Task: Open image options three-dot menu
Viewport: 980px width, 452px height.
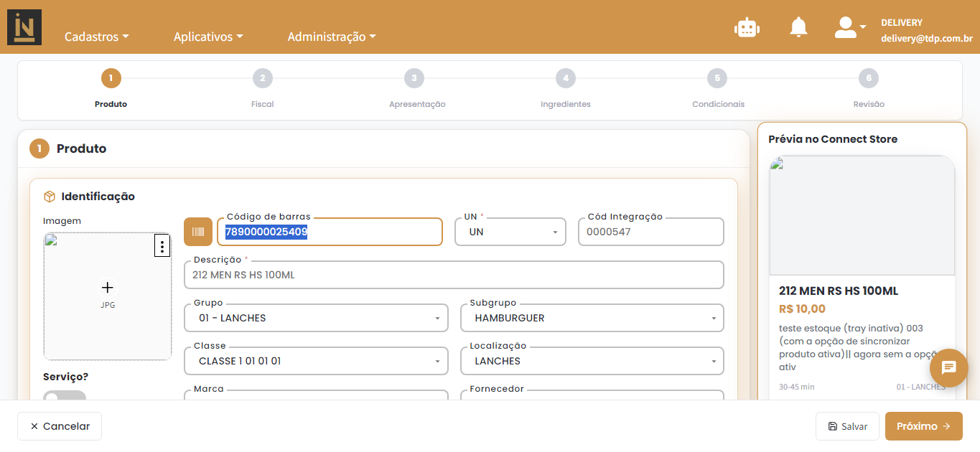Action: 162,246
